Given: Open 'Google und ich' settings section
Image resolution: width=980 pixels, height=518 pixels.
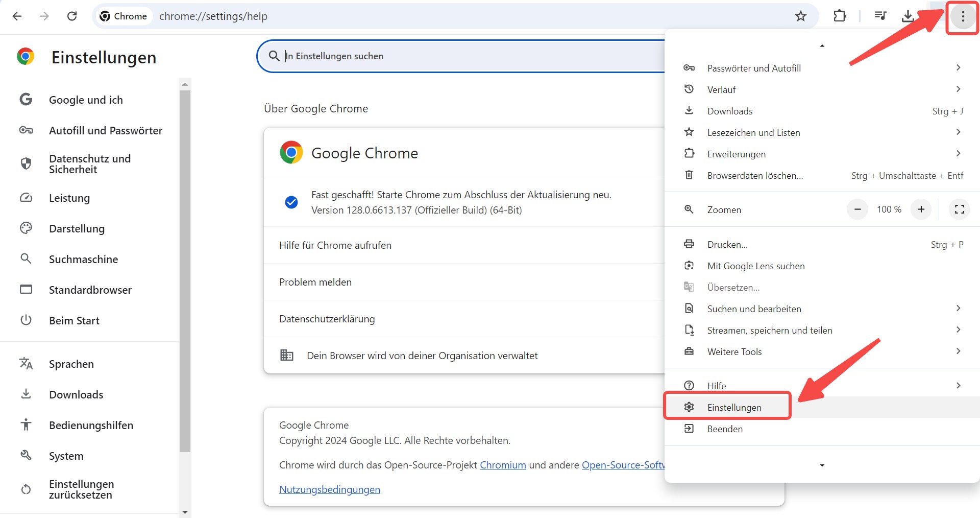Looking at the screenshot, I should pos(90,100).
